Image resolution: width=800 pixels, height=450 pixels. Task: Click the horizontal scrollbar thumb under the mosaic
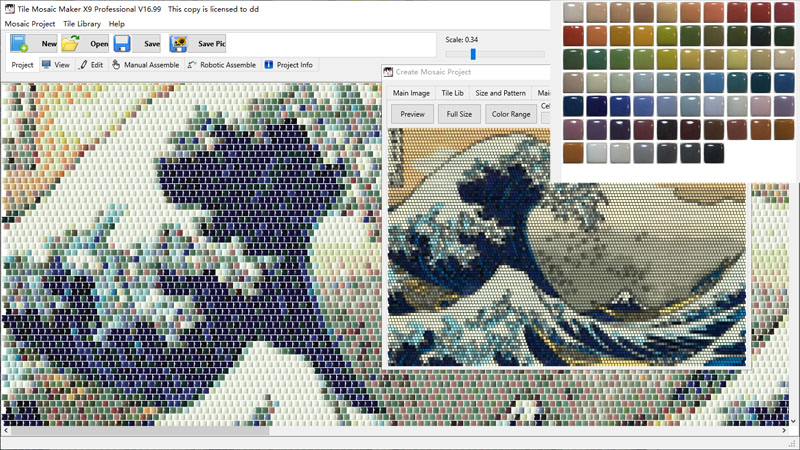click(x=140, y=431)
